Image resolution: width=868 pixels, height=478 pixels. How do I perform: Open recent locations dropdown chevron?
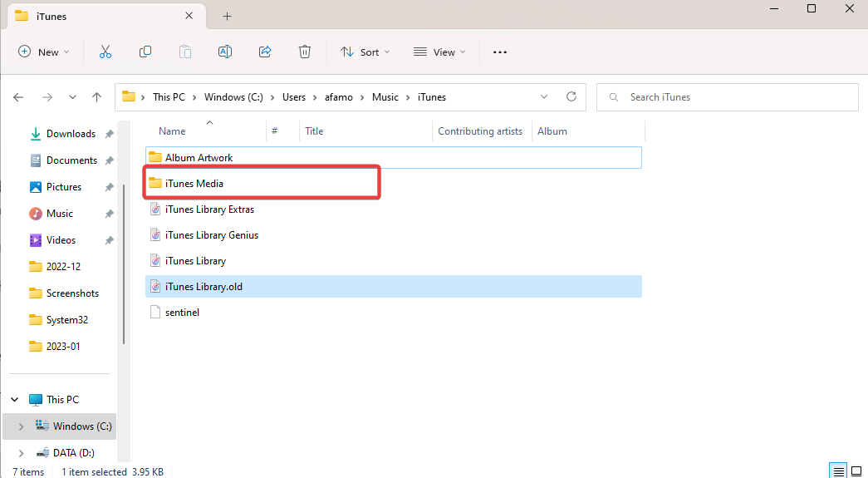pyautogui.click(x=72, y=97)
